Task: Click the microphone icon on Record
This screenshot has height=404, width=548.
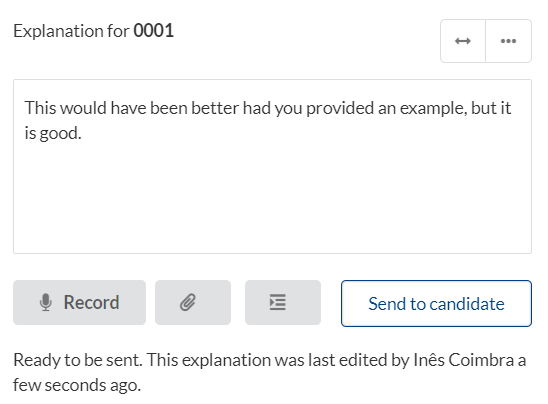Action: (x=46, y=302)
